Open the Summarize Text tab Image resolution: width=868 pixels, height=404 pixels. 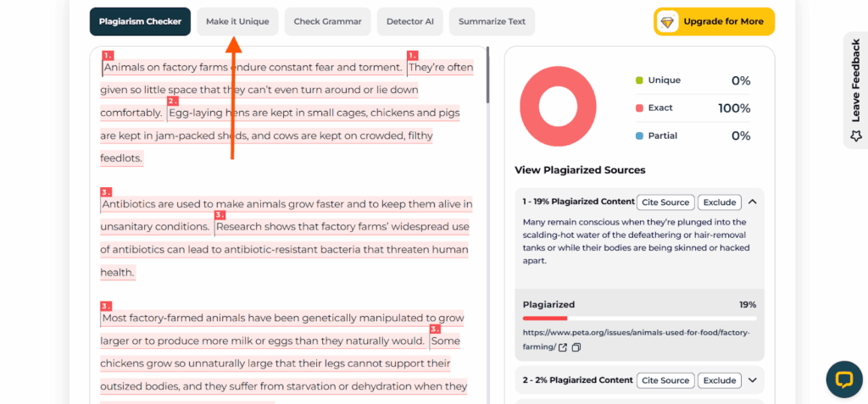coord(492,21)
